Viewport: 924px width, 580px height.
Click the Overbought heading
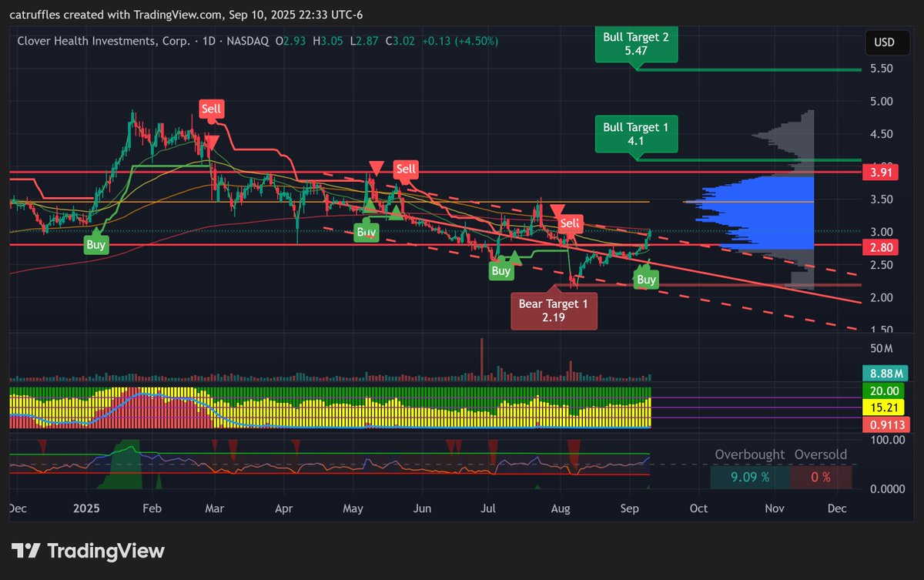click(x=749, y=454)
